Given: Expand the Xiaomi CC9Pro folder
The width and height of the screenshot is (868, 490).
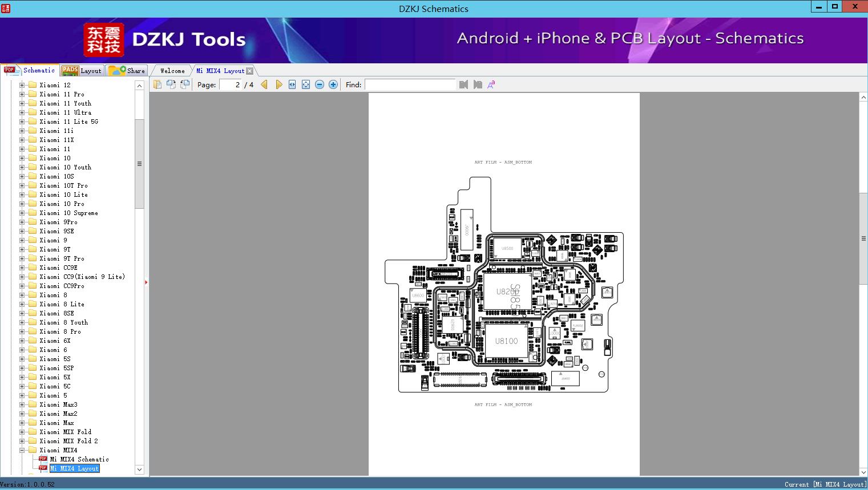Looking at the screenshot, I should [x=22, y=286].
